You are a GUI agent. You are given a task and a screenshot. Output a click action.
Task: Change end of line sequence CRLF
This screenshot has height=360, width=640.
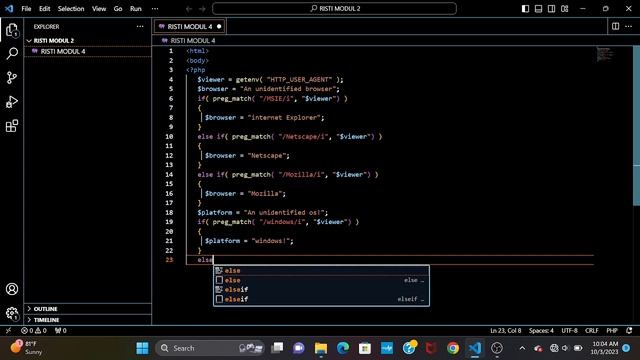click(x=591, y=331)
